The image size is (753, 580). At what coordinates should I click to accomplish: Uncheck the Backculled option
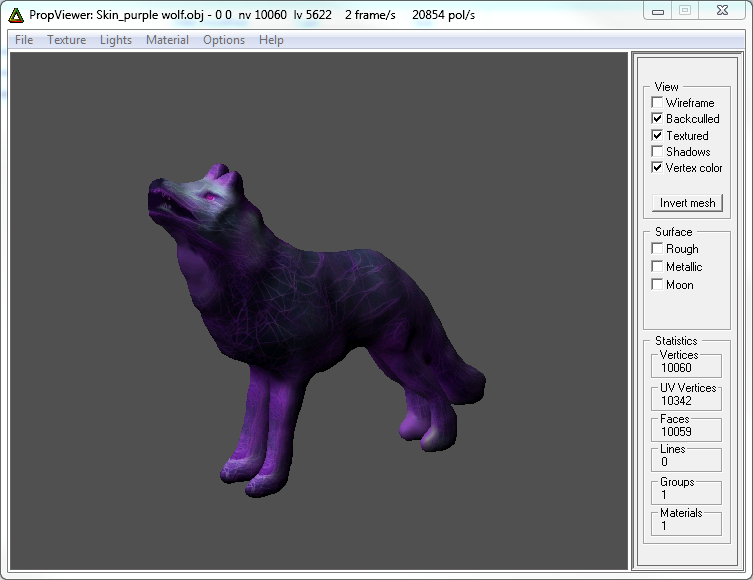coord(657,119)
